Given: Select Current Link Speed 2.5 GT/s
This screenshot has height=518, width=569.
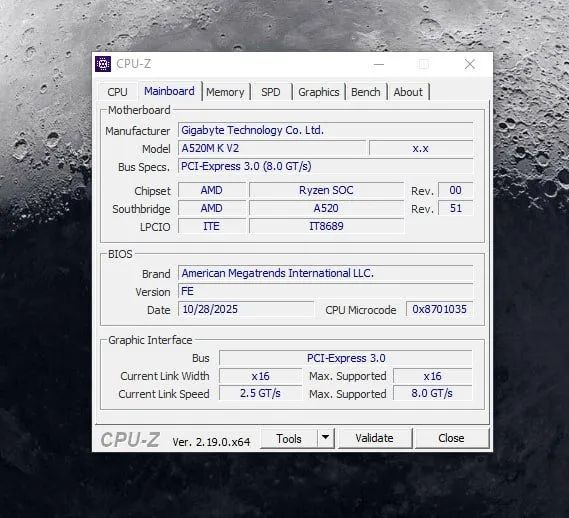Looking at the screenshot, I should [261, 393].
